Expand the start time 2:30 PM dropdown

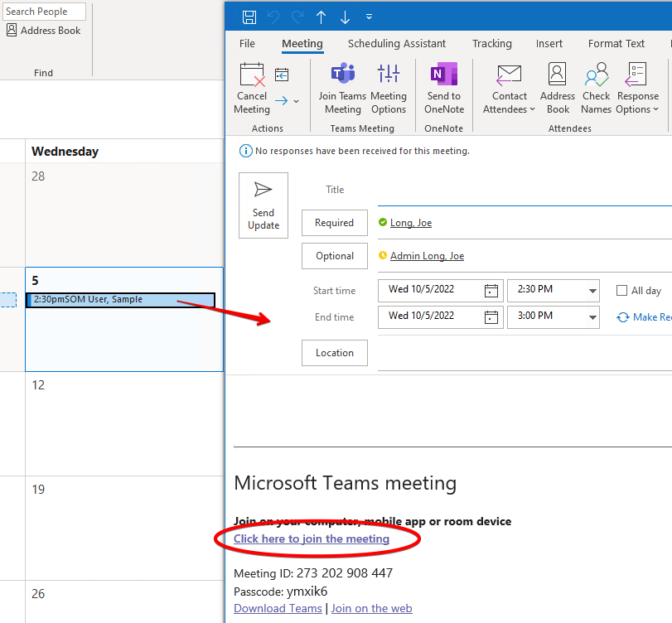coord(592,291)
